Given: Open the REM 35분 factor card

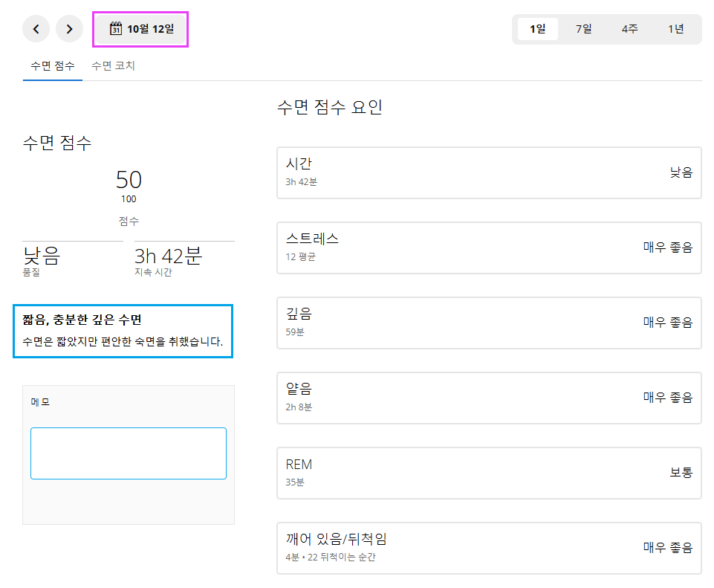Looking at the screenshot, I should tap(489, 473).
